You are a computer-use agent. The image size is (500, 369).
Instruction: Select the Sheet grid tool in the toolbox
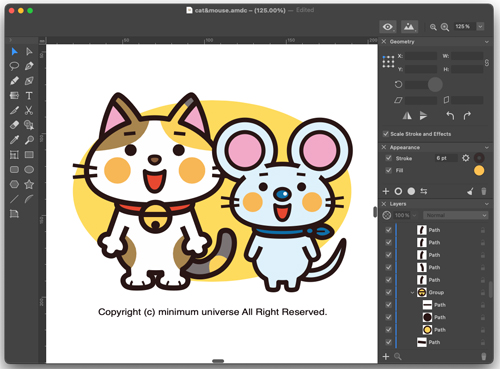14,155
